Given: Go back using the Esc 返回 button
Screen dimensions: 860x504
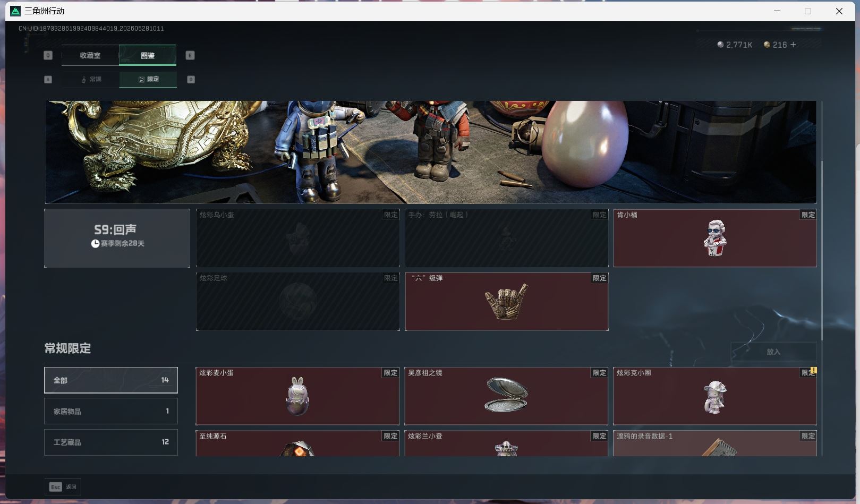Looking at the screenshot, I should [x=63, y=486].
